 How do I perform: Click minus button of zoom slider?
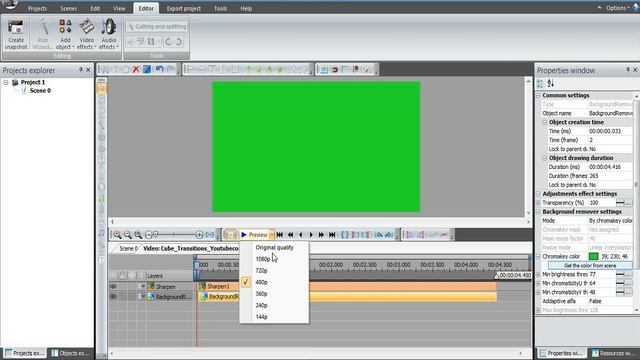click(x=149, y=235)
